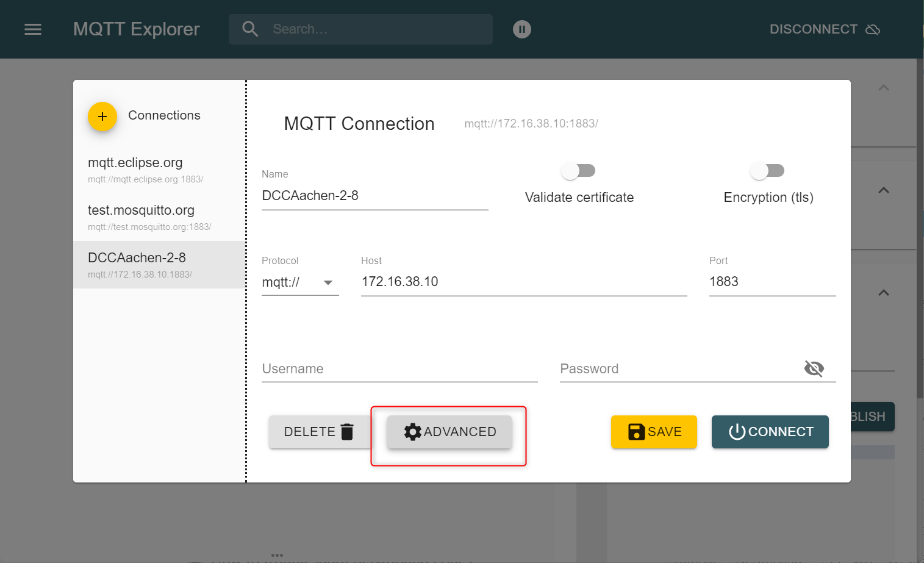Collapse the topmost background panel chevron
Viewport: 924px width, 563px height.
pos(883,88)
